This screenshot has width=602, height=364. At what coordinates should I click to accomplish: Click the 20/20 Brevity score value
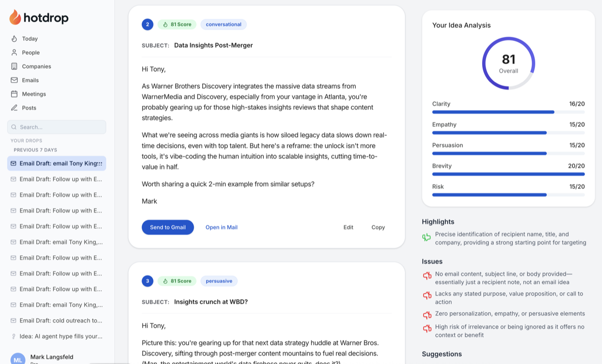576,166
